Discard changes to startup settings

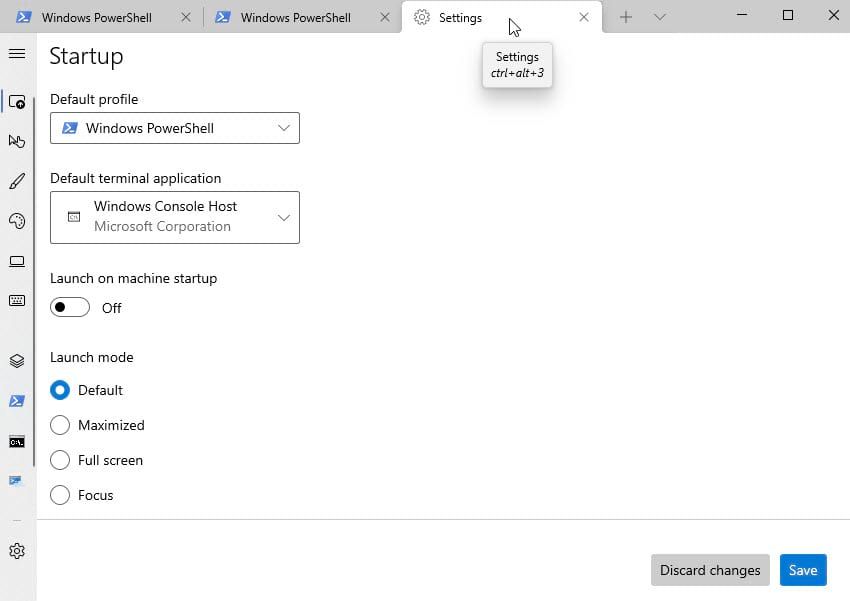[x=710, y=570]
